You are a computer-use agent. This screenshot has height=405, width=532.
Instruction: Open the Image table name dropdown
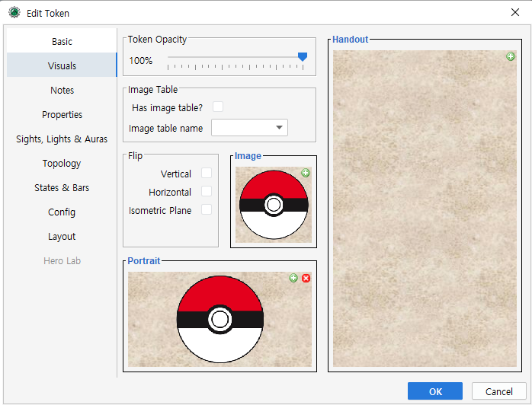pos(249,127)
